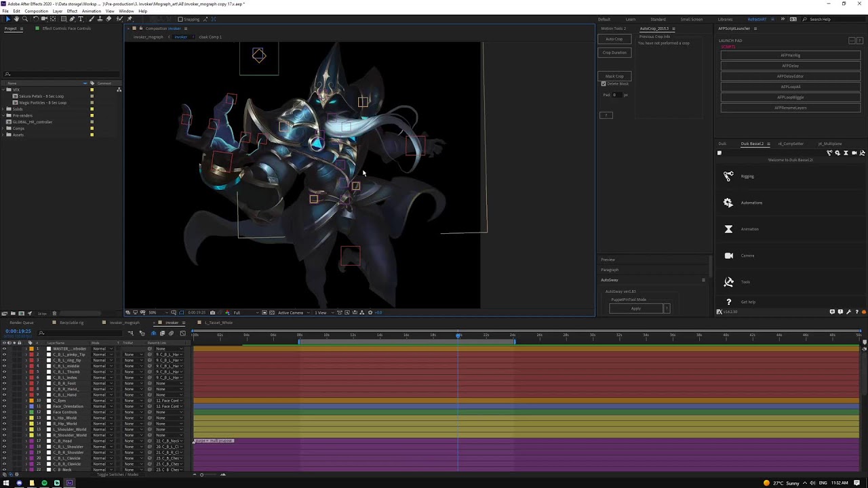Viewport: 868px width, 488px height.
Task: Select the Rectangle shape tool
Action: [64, 19]
